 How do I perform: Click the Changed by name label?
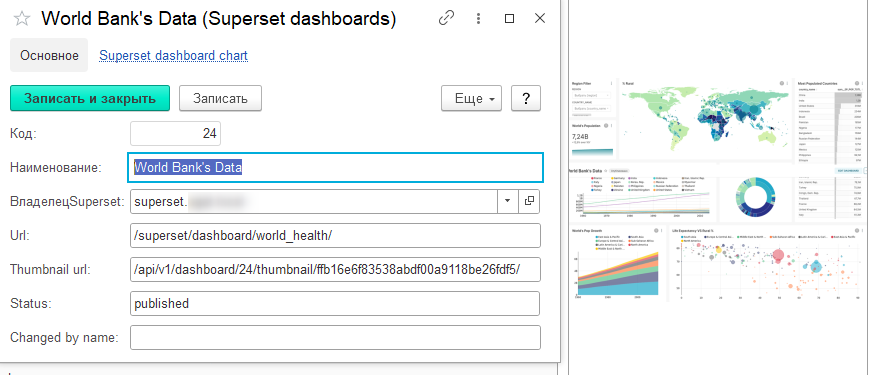pyautogui.click(x=65, y=338)
